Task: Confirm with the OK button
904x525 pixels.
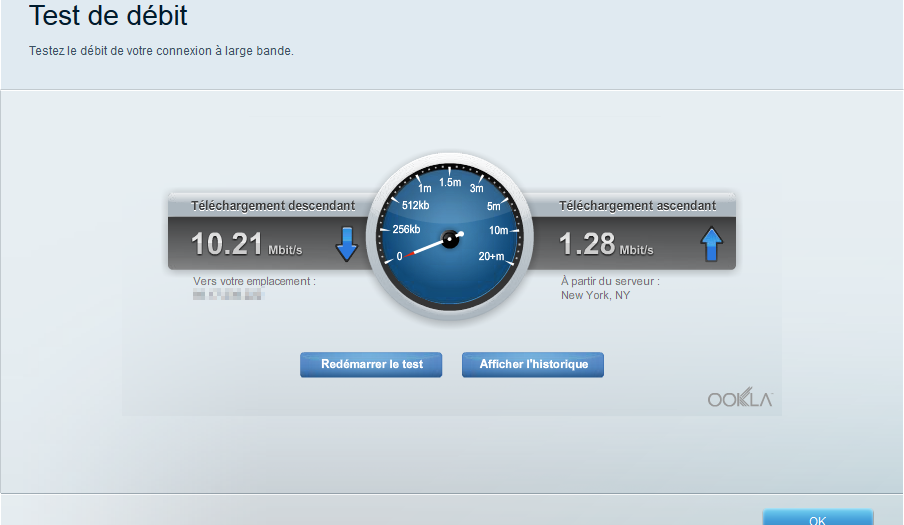Action: click(x=817, y=518)
